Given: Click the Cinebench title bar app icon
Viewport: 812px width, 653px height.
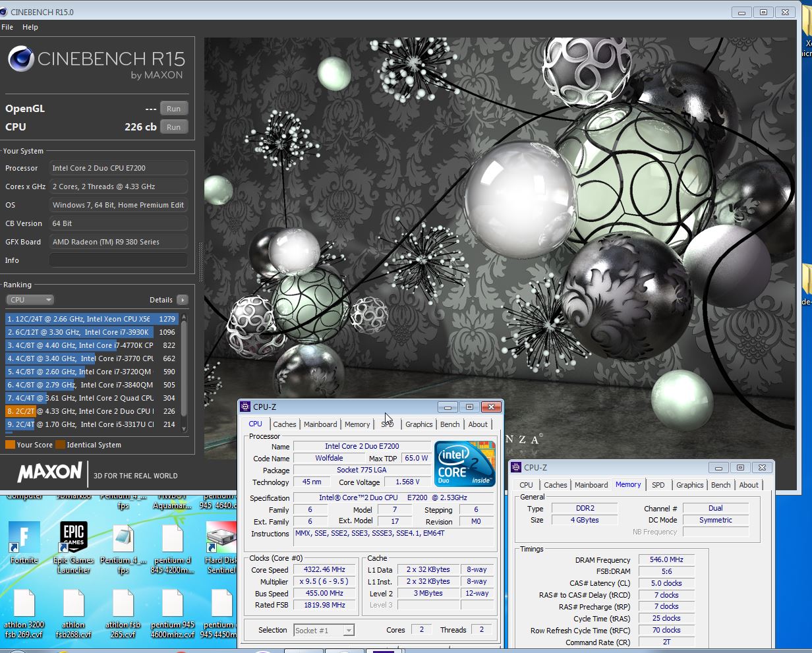Looking at the screenshot, I should coord(5,11).
